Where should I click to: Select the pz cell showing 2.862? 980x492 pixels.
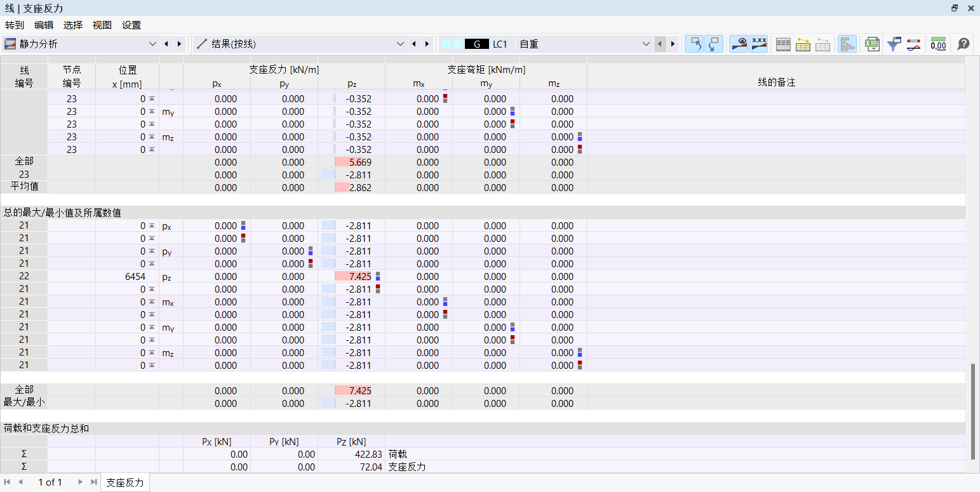click(351, 187)
